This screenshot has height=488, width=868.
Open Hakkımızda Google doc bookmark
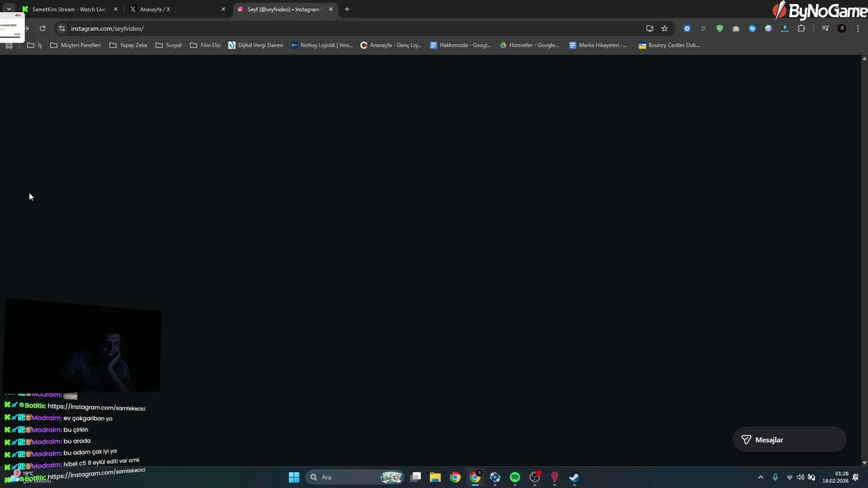460,45
